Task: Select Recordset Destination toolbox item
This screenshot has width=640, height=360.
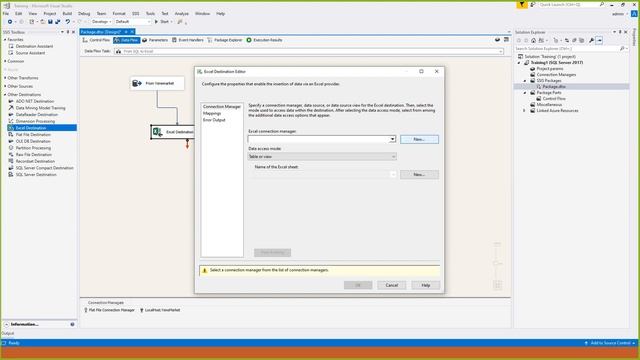Action: (35, 161)
